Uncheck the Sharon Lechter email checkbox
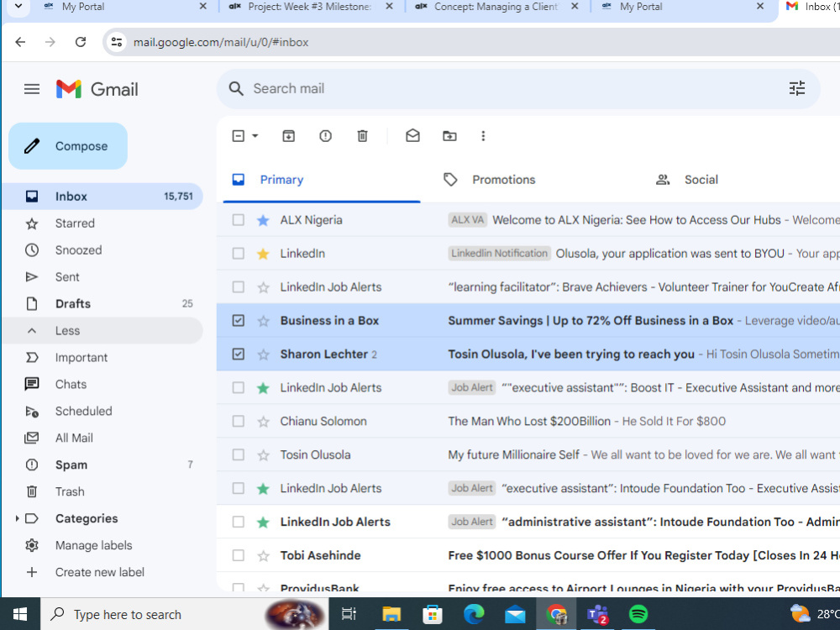 click(238, 354)
